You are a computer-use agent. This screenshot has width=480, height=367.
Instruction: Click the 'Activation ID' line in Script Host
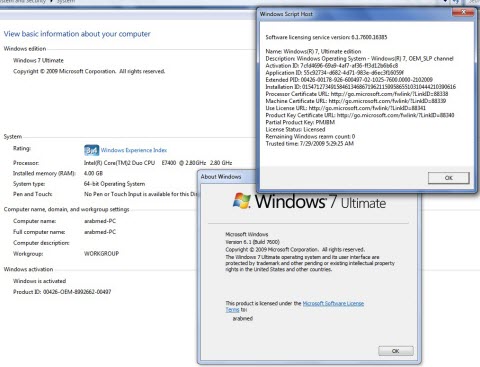(x=332, y=65)
